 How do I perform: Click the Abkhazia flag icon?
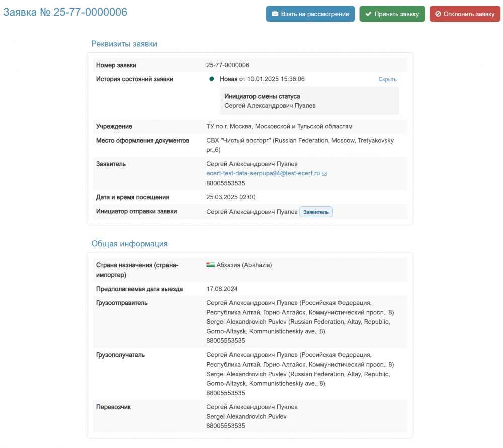(211, 265)
